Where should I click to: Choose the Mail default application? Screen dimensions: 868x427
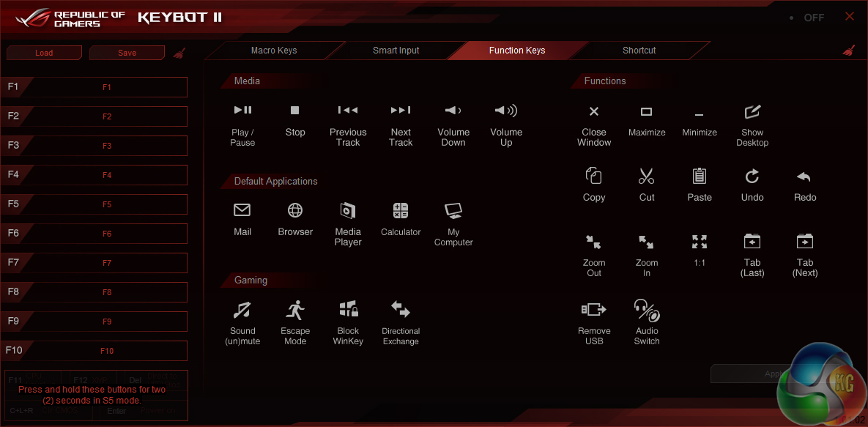coord(242,210)
